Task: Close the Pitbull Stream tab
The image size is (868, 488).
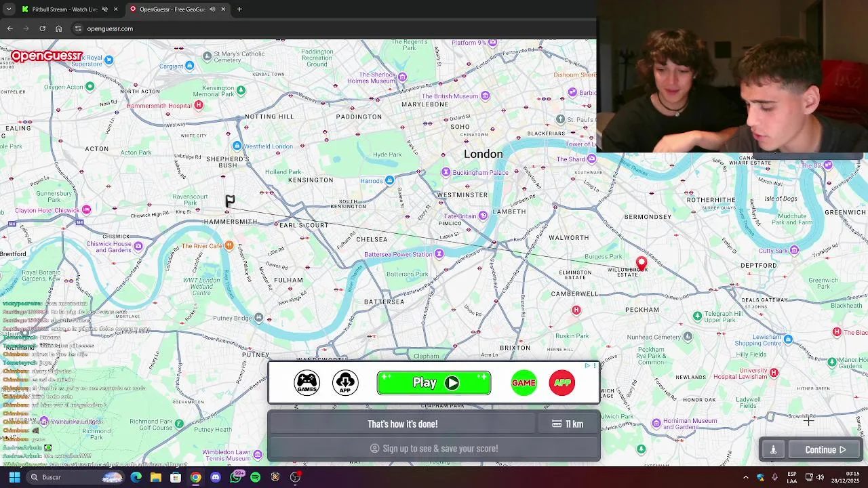Action: pos(115,9)
